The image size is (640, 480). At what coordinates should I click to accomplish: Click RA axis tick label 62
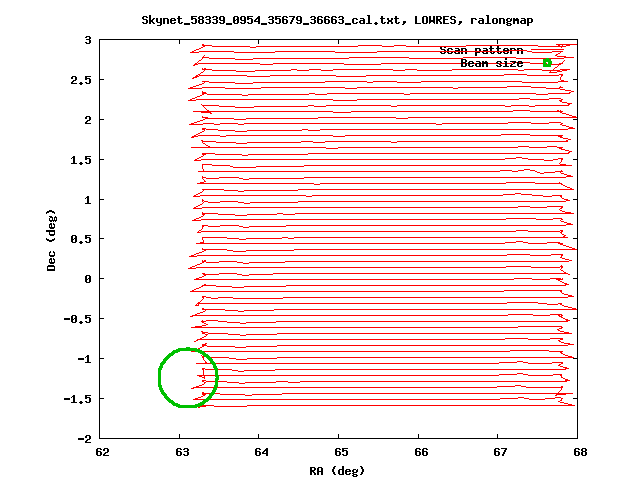[102, 452]
